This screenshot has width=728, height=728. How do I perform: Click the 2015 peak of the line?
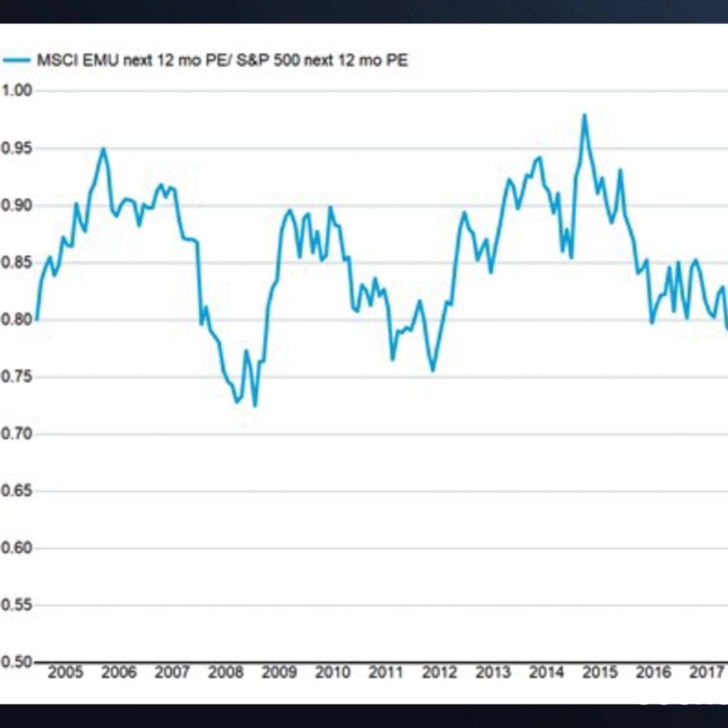coord(584,115)
